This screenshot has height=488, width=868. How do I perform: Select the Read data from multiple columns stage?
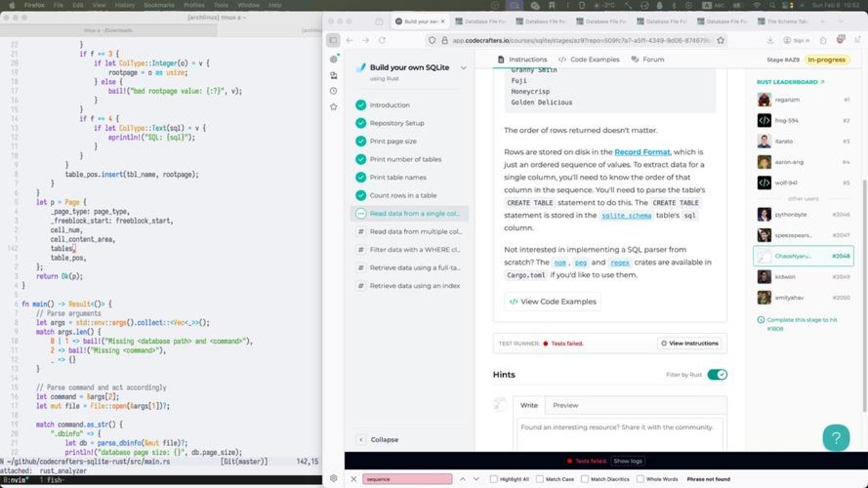pos(408,232)
